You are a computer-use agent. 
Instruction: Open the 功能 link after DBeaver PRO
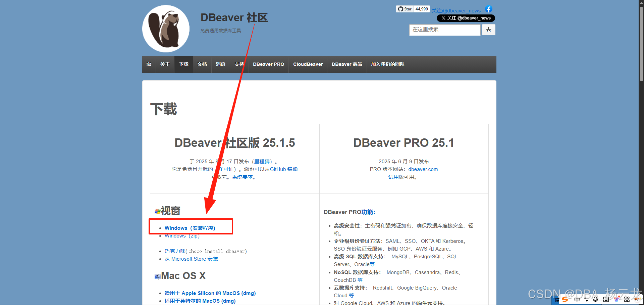pos(367,212)
